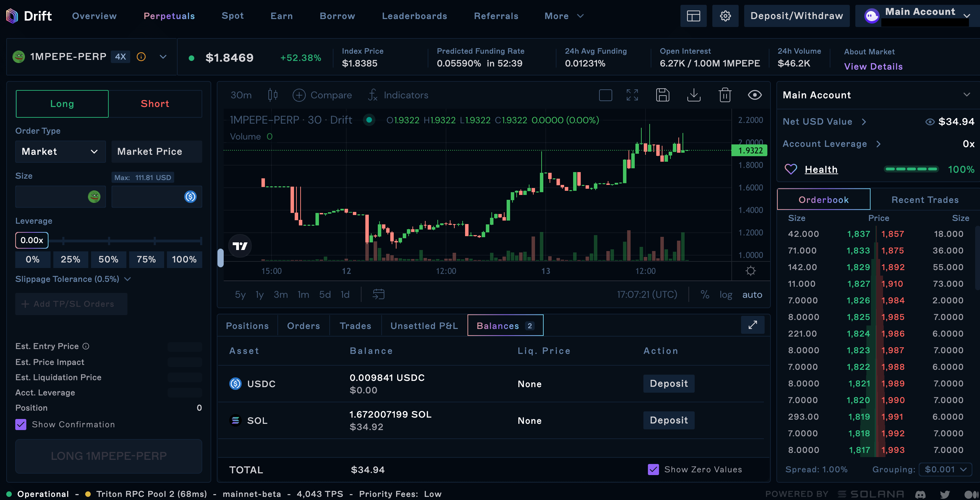Click the Main Account avatar icon
The width and height of the screenshot is (980, 500).
pos(872,16)
